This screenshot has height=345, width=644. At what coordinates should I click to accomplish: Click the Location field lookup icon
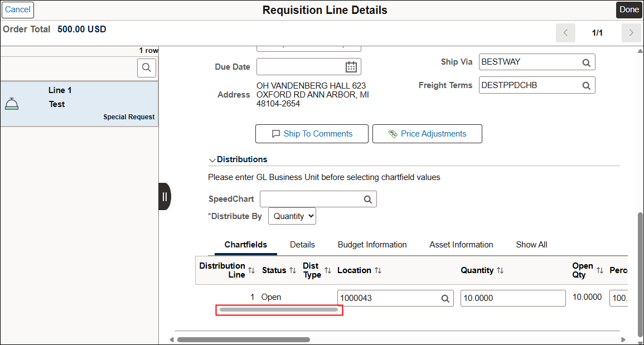point(445,298)
